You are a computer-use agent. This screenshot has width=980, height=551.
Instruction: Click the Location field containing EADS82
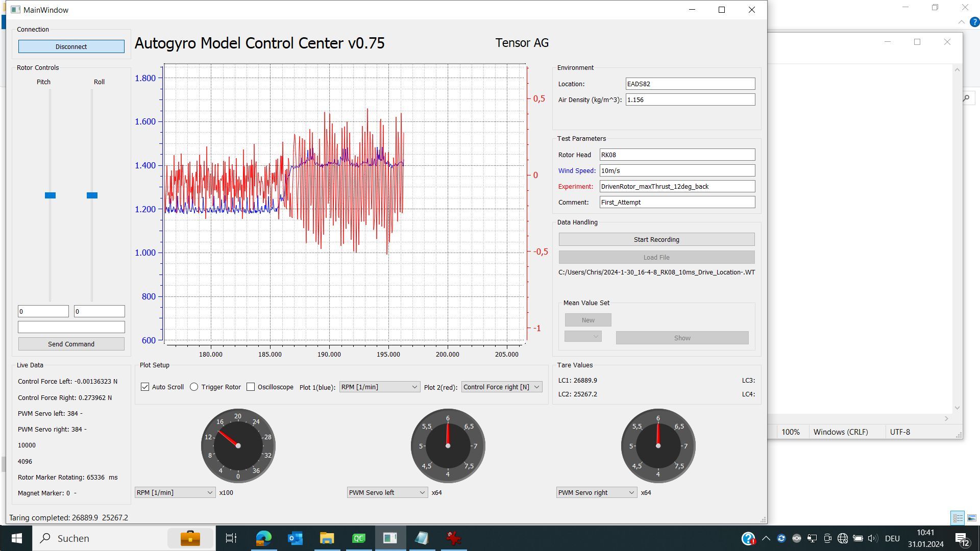tap(691, 84)
